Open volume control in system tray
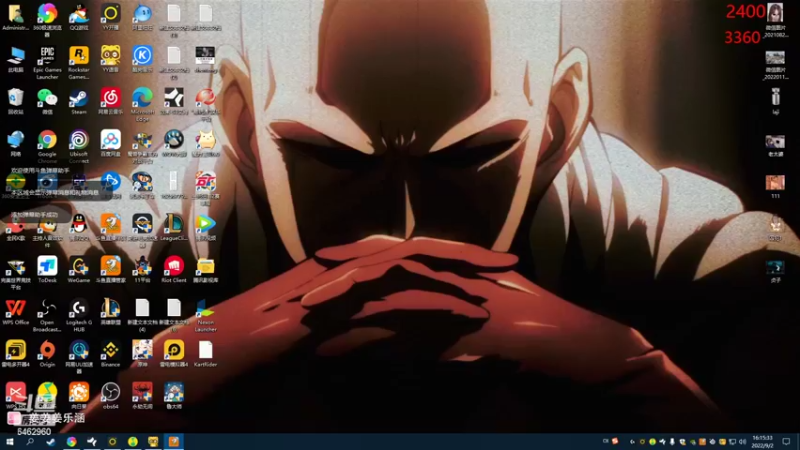 742,442
